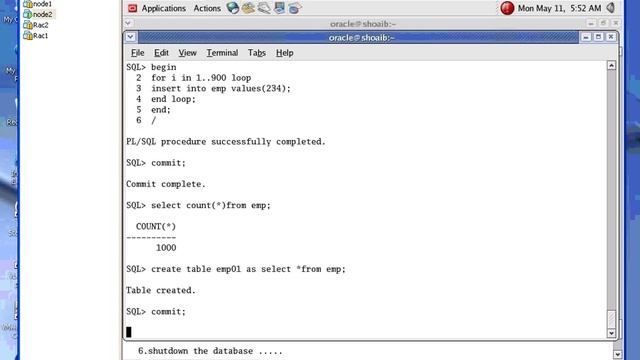Click the email launcher icon in panel
The width and height of the screenshot is (640, 360).
[x=248, y=8]
